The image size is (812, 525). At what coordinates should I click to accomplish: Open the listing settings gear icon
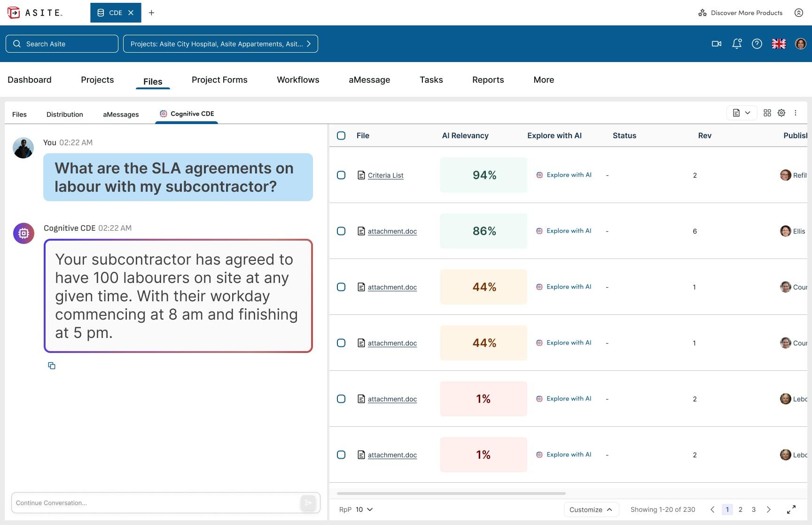point(781,113)
